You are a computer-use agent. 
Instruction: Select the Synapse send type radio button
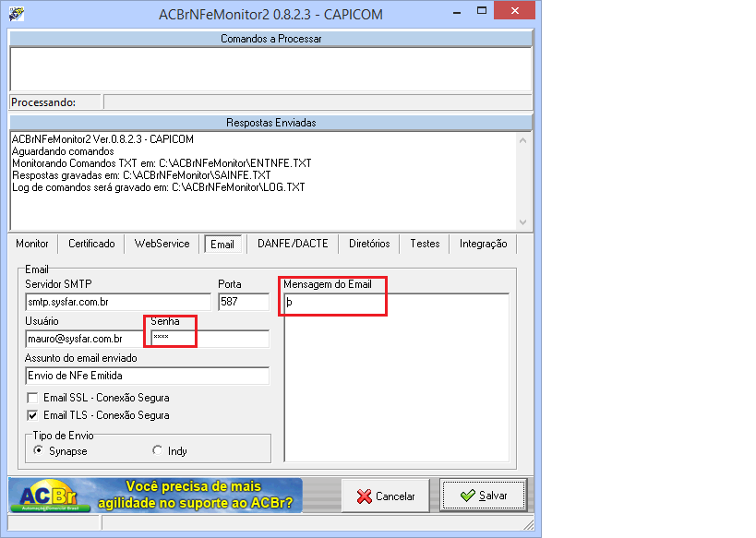[38, 450]
